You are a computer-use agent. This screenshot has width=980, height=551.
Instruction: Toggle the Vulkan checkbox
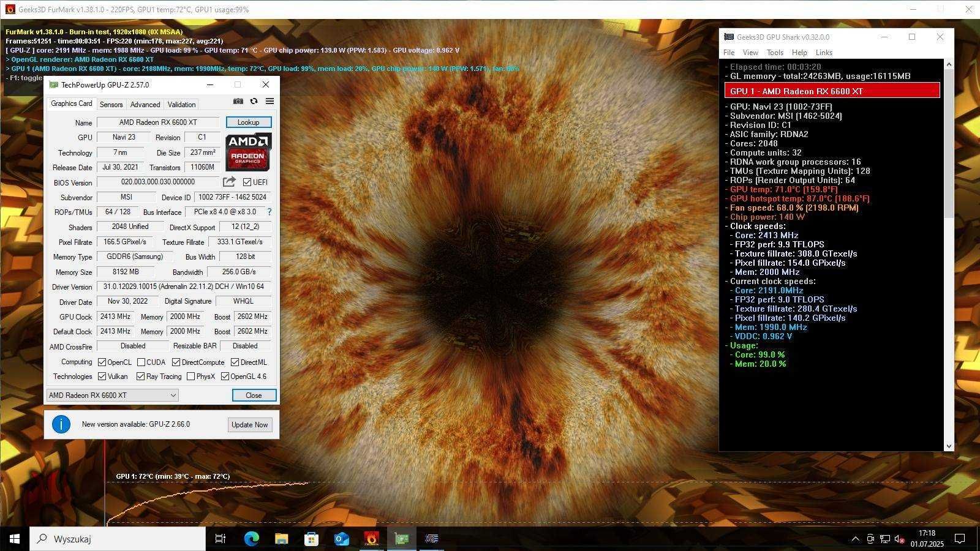102,377
